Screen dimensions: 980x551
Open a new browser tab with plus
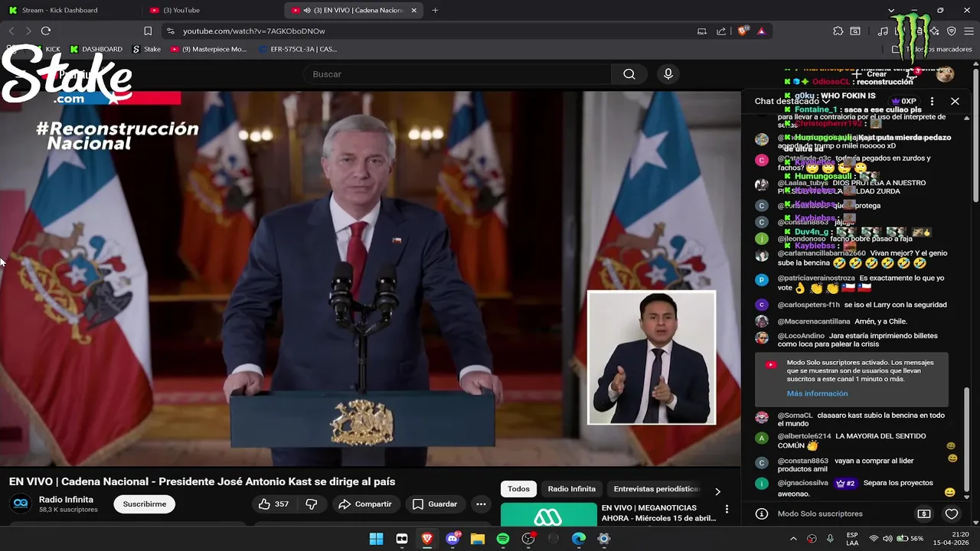(435, 10)
